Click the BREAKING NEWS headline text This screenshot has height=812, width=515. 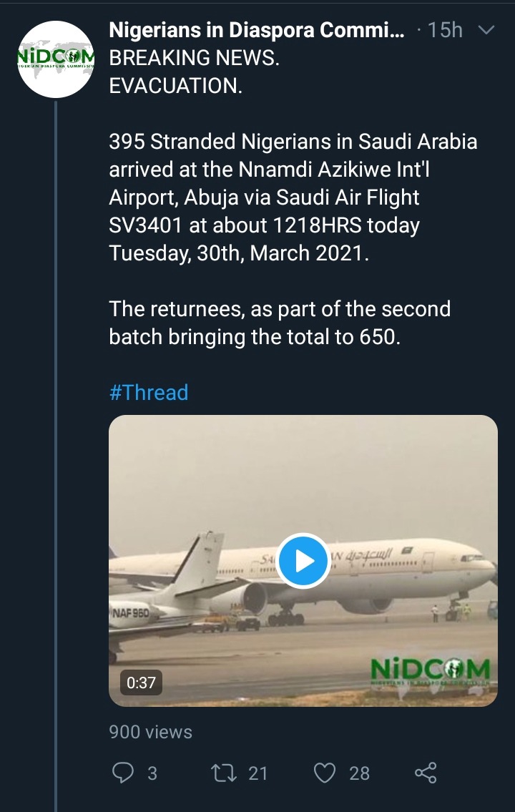point(194,58)
